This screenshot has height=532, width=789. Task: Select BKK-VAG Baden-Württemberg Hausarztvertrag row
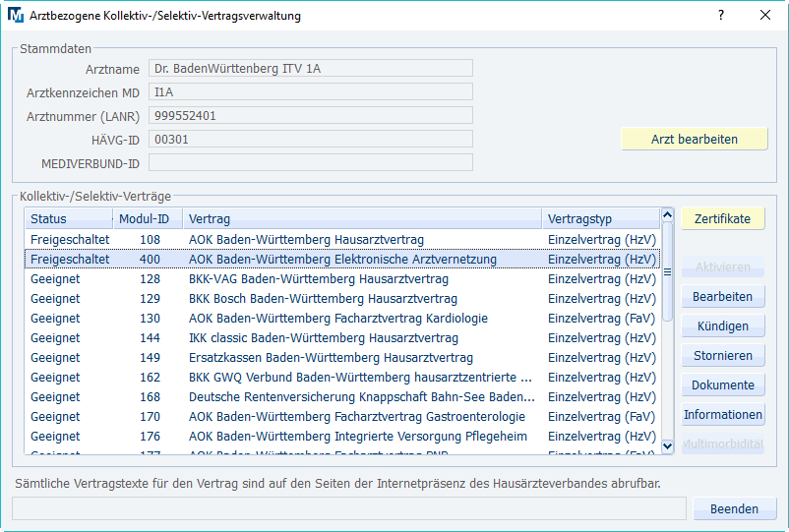point(342,279)
